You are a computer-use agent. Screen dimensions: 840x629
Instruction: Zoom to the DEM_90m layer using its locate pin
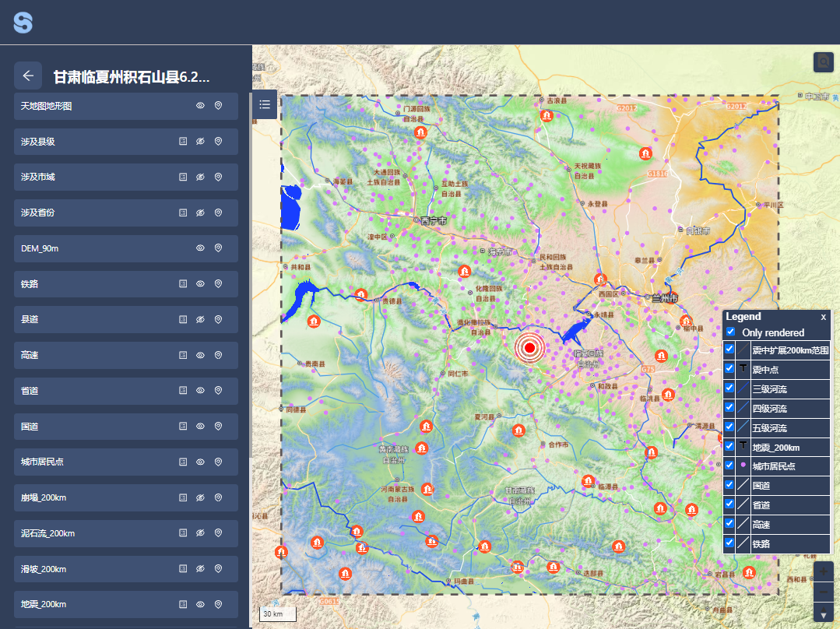[x=219, y=248]
